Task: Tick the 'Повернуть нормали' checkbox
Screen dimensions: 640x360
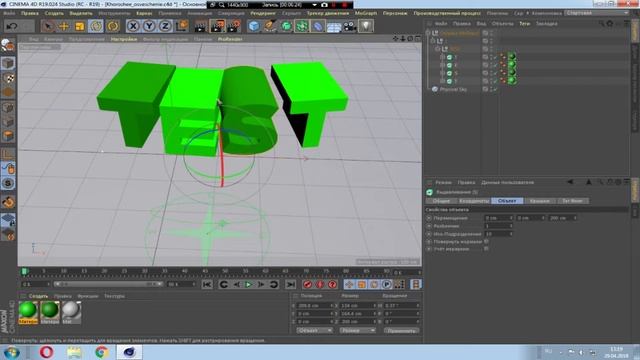Action: tap(487, 242)
